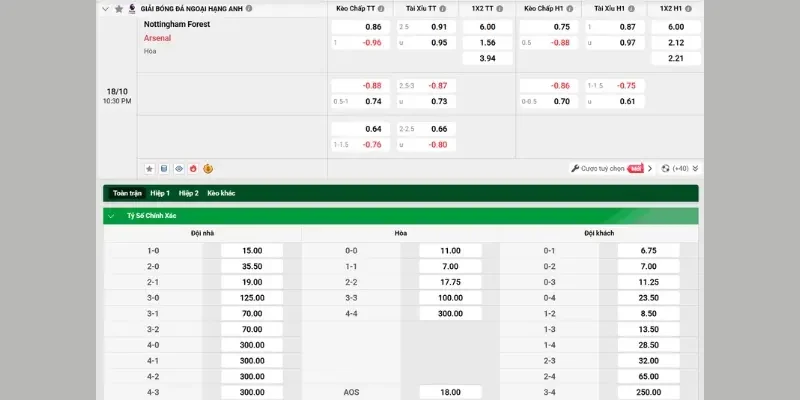This screenshot has width=800, height=400.
Task: Click the orange medal icon
Action: tap(208, 169)
